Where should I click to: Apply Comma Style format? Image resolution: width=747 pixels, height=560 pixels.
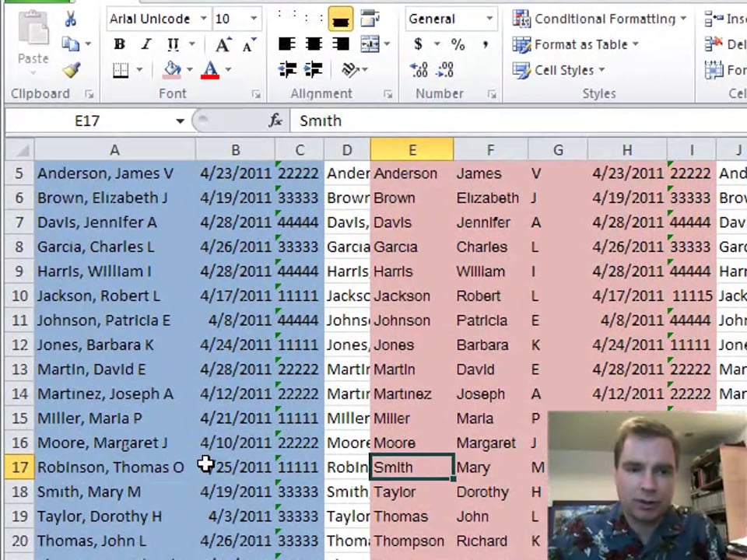[485, 44]
